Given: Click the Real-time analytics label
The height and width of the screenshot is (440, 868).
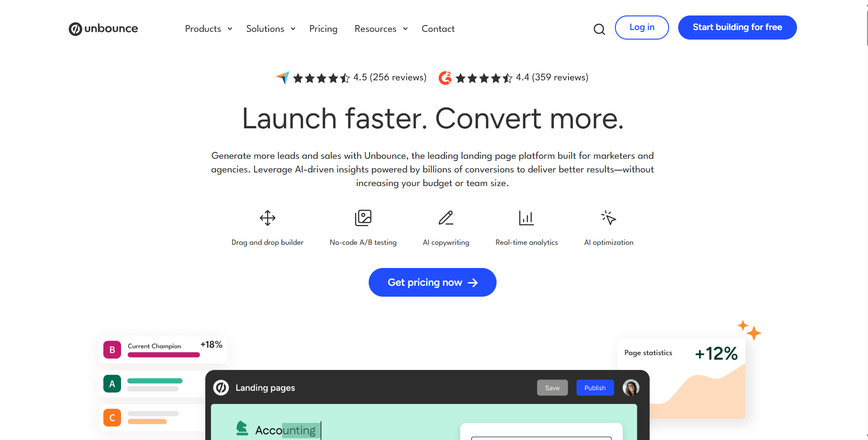Looking at the screenshot, I should tap(527, 243).
